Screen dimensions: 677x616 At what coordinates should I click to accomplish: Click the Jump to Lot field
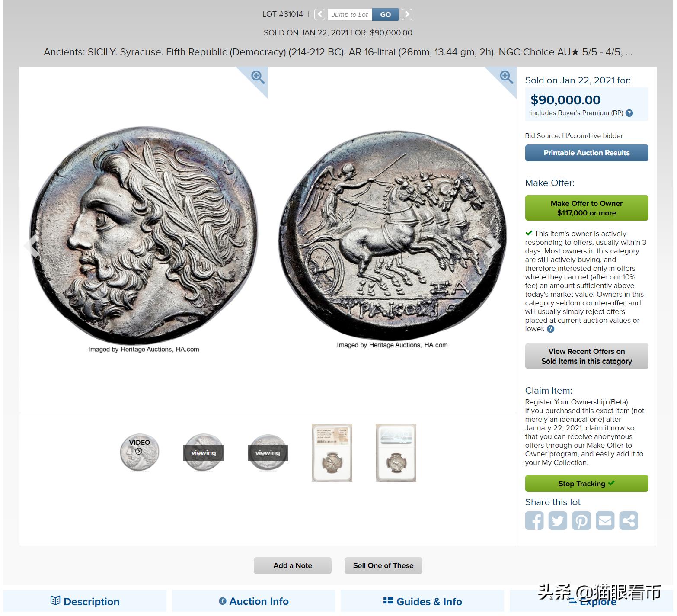(x=350, y=14)
